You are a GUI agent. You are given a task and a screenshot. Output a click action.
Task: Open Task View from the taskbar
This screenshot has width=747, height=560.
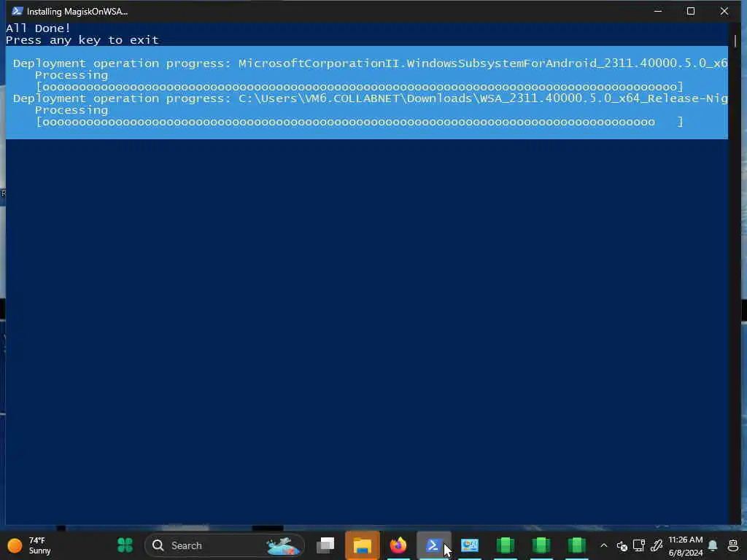[x=326, y=545]
